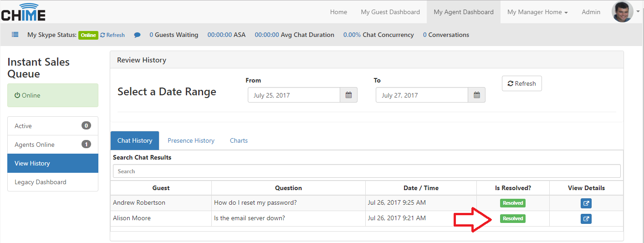Expand the My Manager Home dropdown

tap(537, 12)
